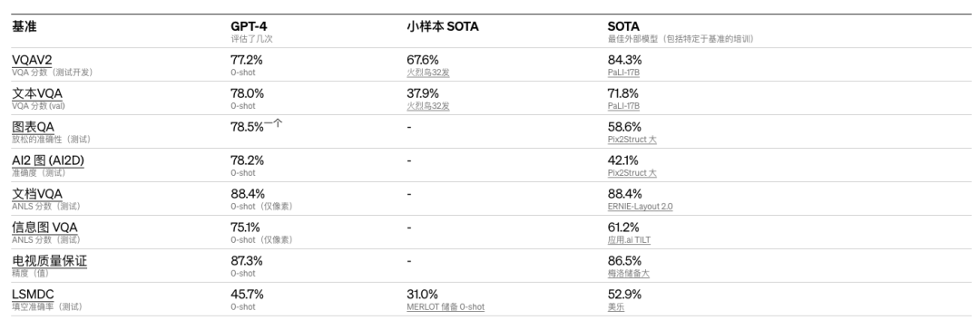Follow the 火烈鸟32发 link in 文本VQA row
The height and width of the screenshot is (330, 980).
[428, 106]
